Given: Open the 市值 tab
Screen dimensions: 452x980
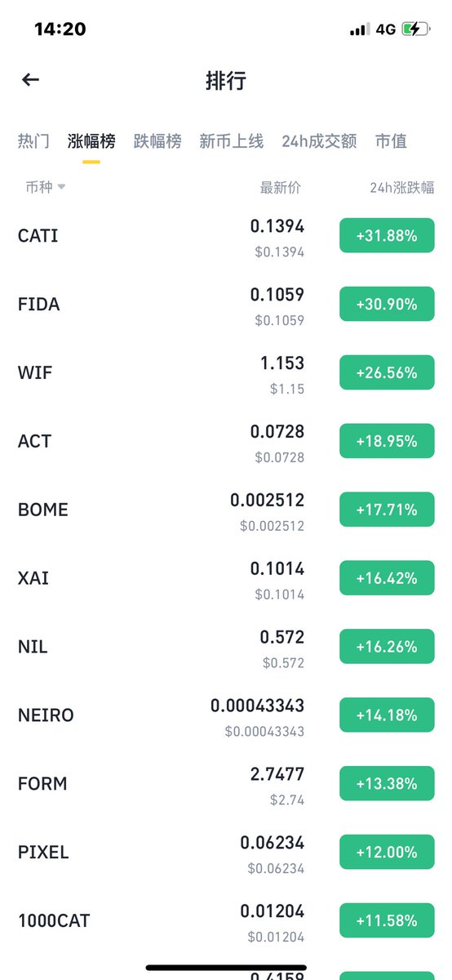Looking at the screenshot, I should (x=391, y=141).
